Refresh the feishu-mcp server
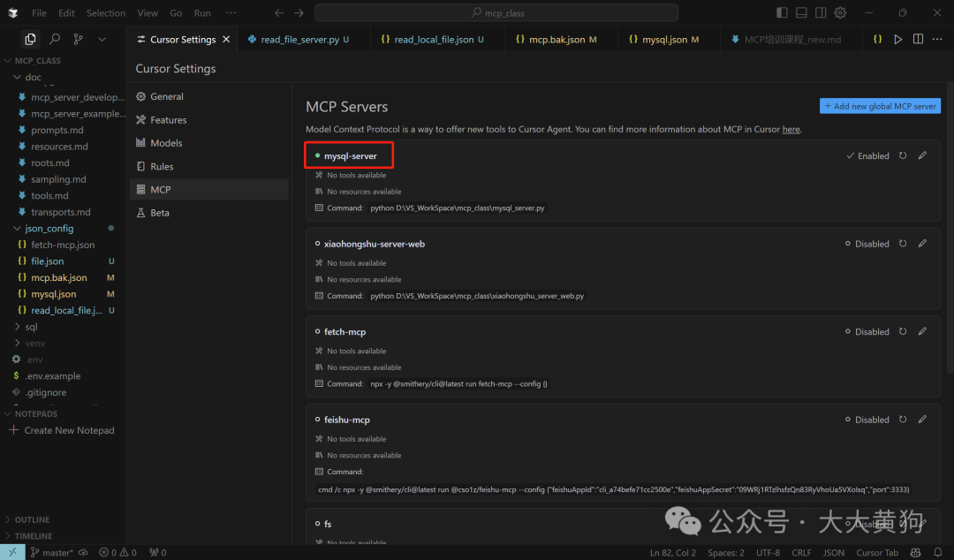The image size is (954, 560). point(903,420)
